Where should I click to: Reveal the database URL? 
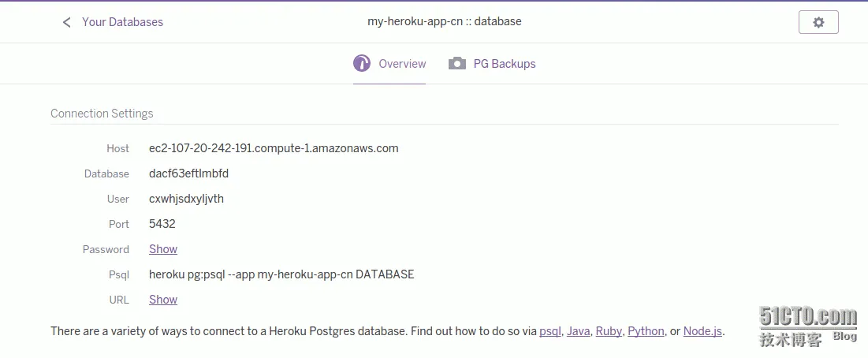pos(163,300)
